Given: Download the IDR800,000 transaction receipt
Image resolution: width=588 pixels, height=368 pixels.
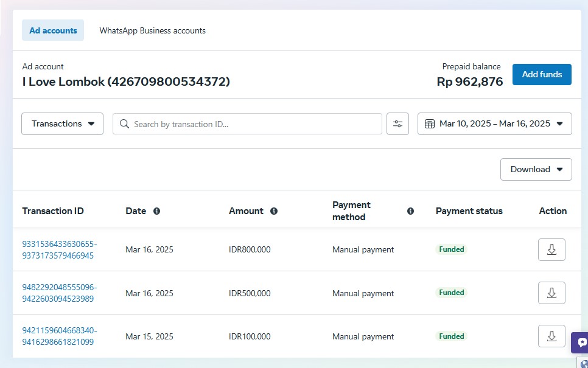Looking at the screenshot, I should click(551, 249).
